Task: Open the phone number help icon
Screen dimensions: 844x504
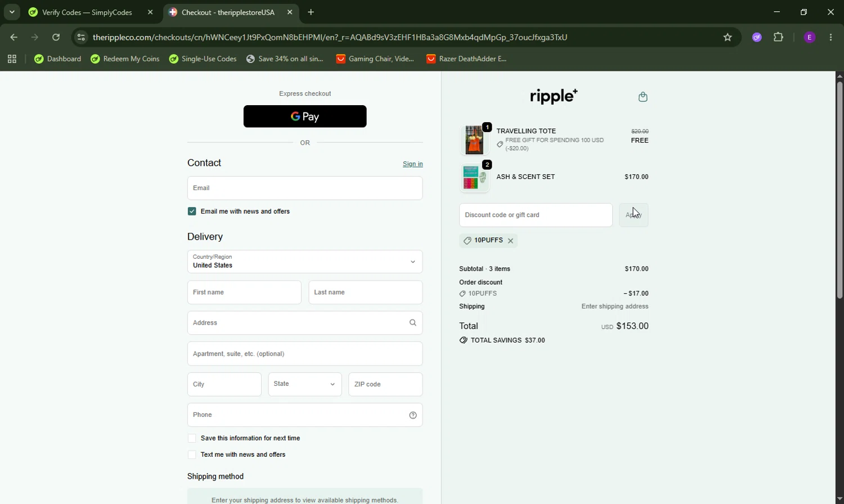Action: pyautogui.click(x=413, y=415)
